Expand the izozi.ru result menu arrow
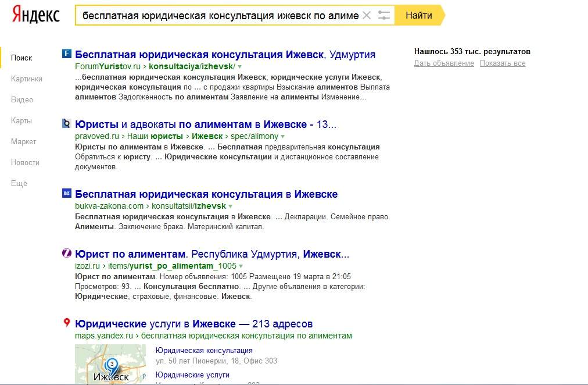 click(241, 266)
